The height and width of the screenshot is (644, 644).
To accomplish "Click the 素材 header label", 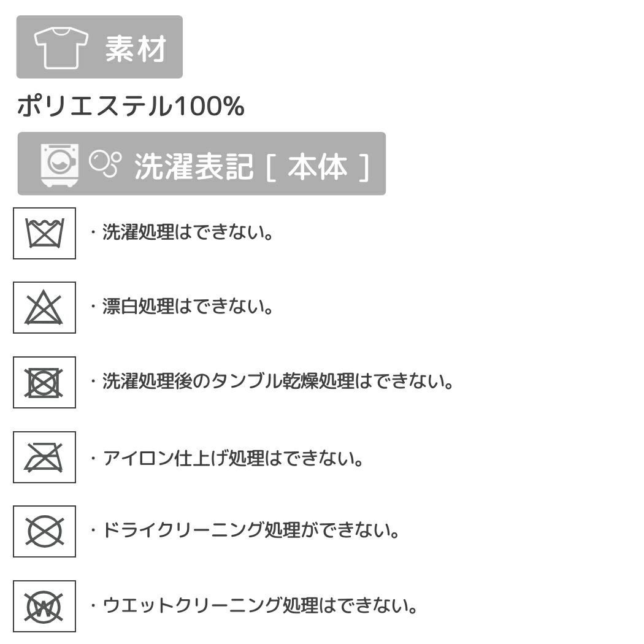I will (136, 48).
